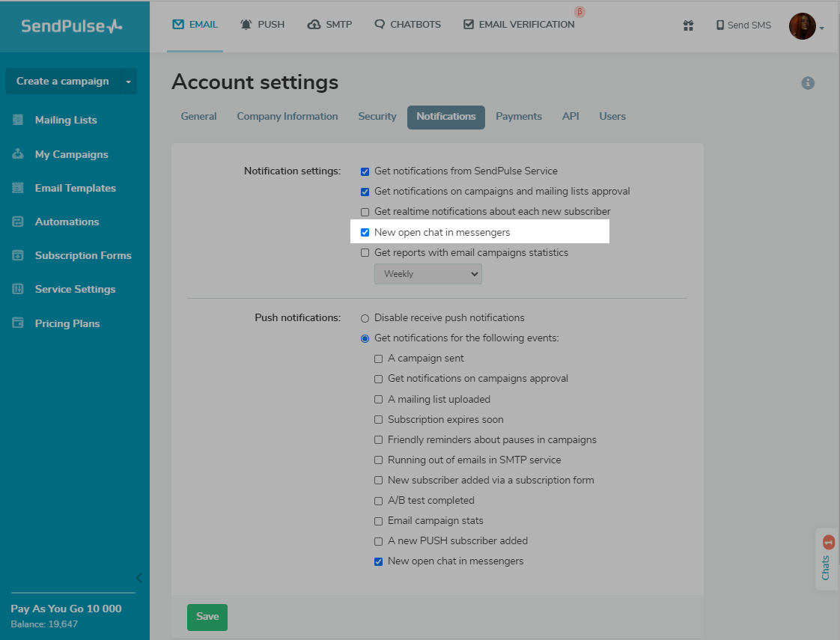Click the Pricing Plans sidebar icon
840x640 pixels.
(18, 323)
